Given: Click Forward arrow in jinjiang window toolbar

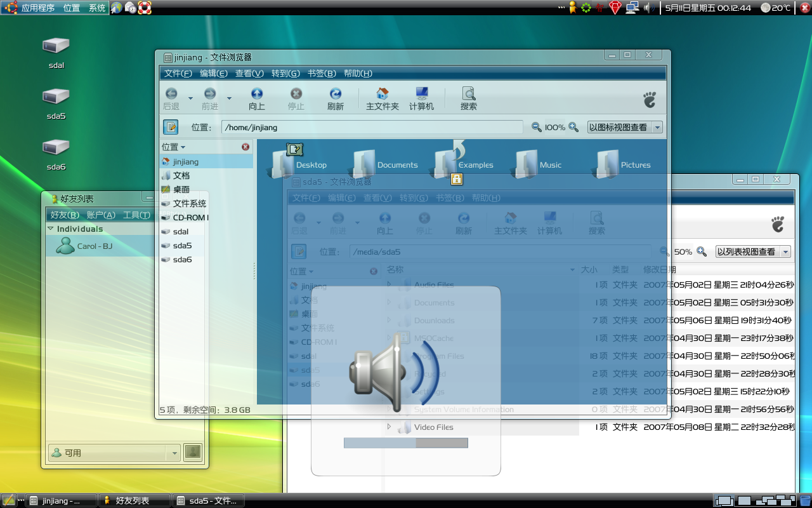Looking at the screenshot, I should coord(210,94).
